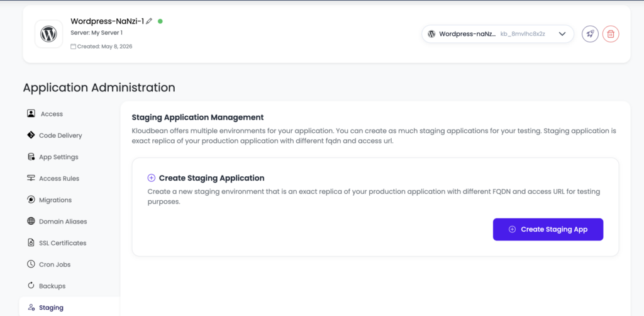Click the rocket launch icon button
Image resolution: width=644 pixels, height=316 pixels.
590,34
